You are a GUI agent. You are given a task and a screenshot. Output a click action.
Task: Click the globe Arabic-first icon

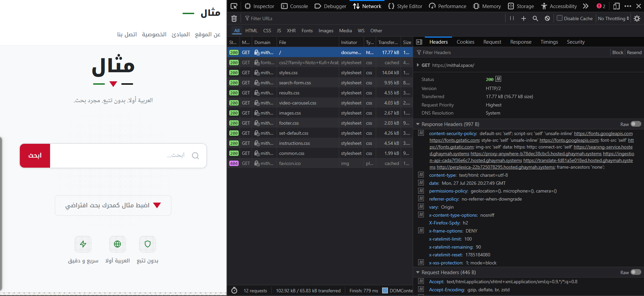[117, 244]
